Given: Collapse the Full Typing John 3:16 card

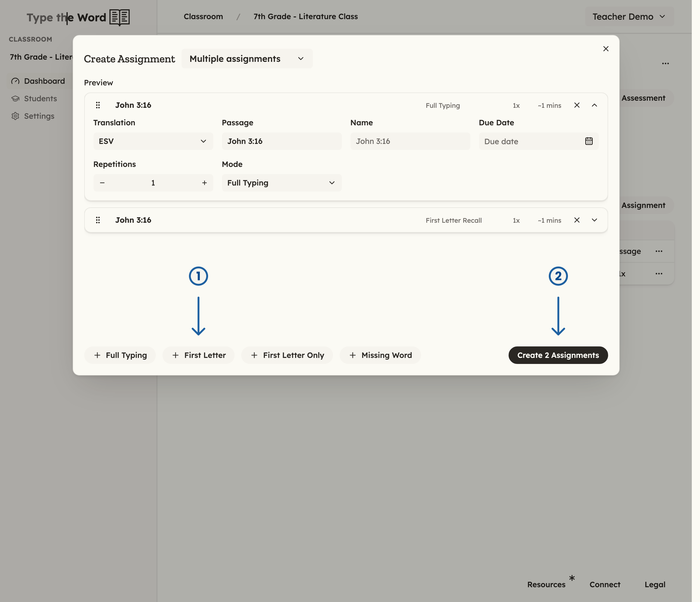Looking at the screenshot, I should pyautogui.click(x=594, y=105).
